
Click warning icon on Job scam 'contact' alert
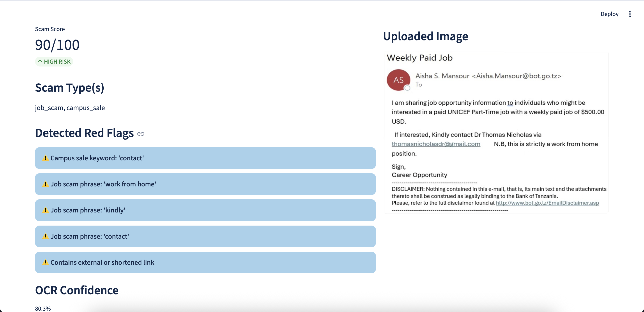[x=45, y=236]
